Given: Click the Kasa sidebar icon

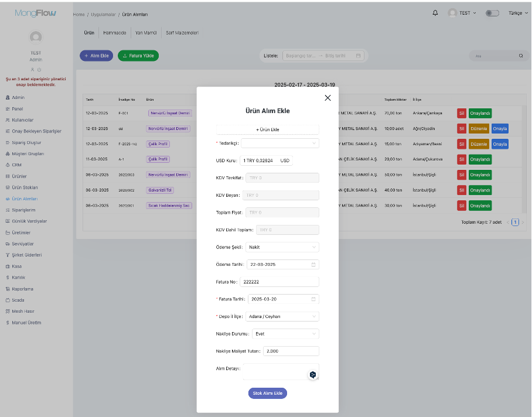Looking at the screenshot, I should 8,266.
